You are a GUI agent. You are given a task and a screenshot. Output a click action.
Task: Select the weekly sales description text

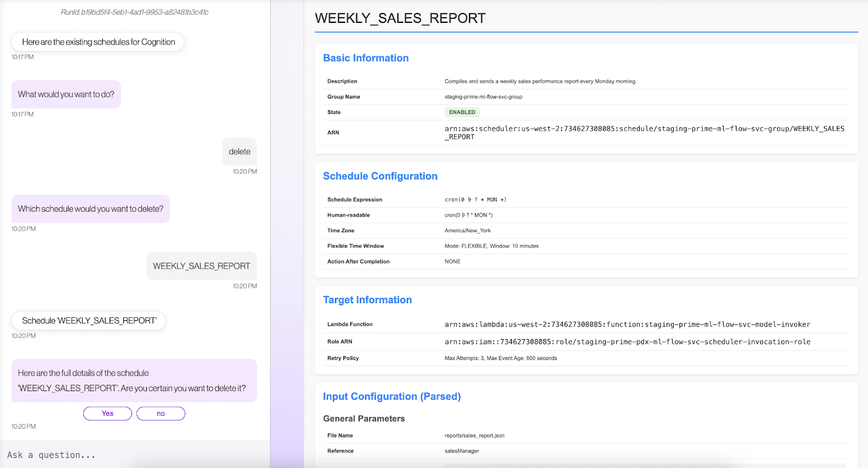[x=541, y=82]
